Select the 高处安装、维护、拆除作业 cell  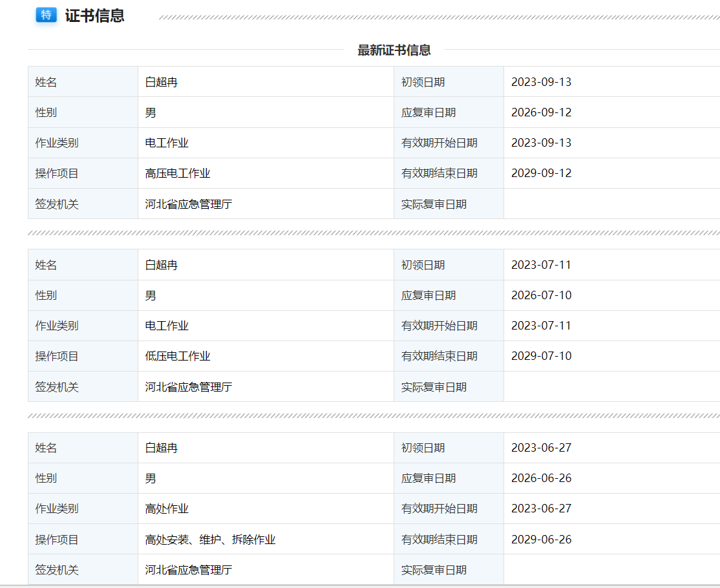click(x=210, y=540)
